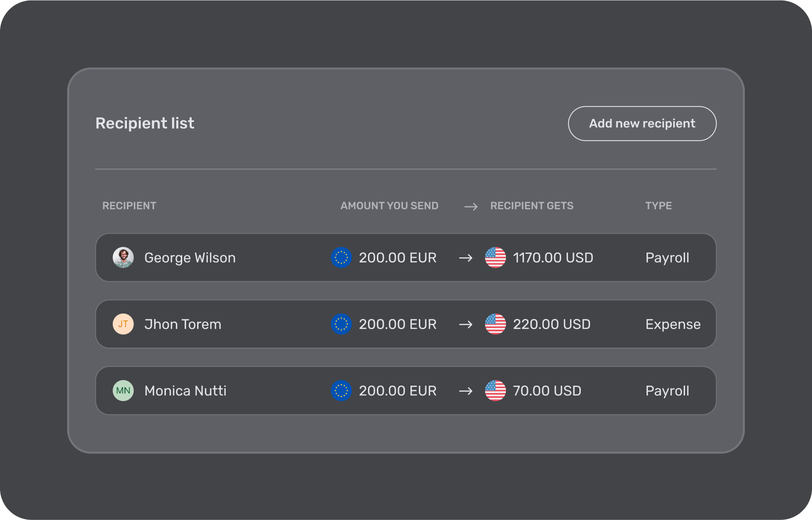Click Payroll type in George Wilson's row
This screenshot has height=520, width=812.
(x=667, y=258)
